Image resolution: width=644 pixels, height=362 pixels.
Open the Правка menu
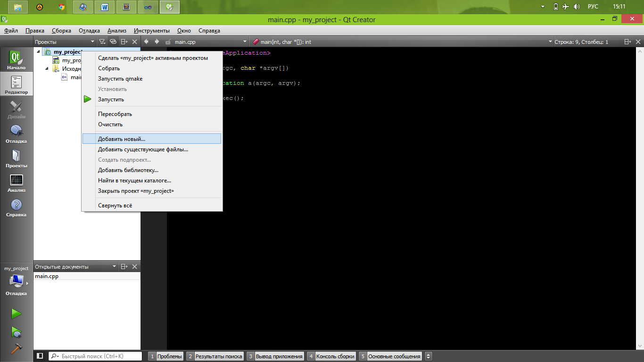35,31
